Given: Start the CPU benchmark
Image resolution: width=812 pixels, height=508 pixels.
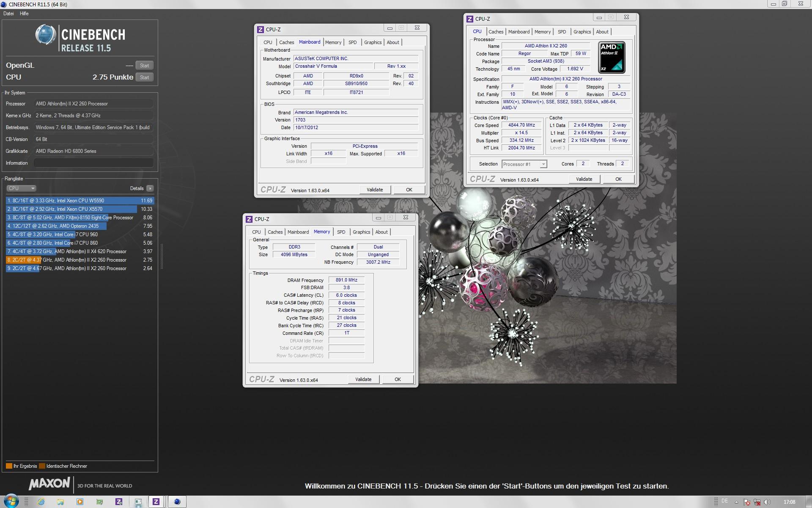Looking at the screenshot, I should (144, 77).
